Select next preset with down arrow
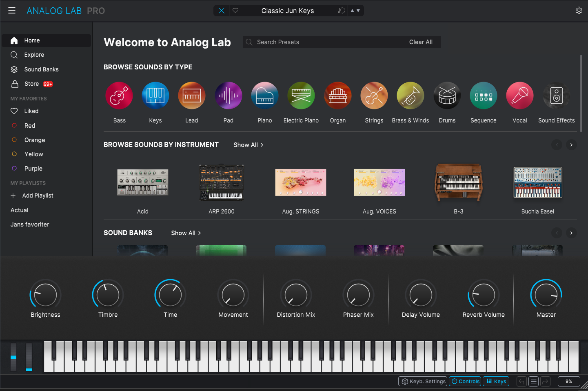Image resolution: width=588 pixels, height=391 pixels. [358, 11]
